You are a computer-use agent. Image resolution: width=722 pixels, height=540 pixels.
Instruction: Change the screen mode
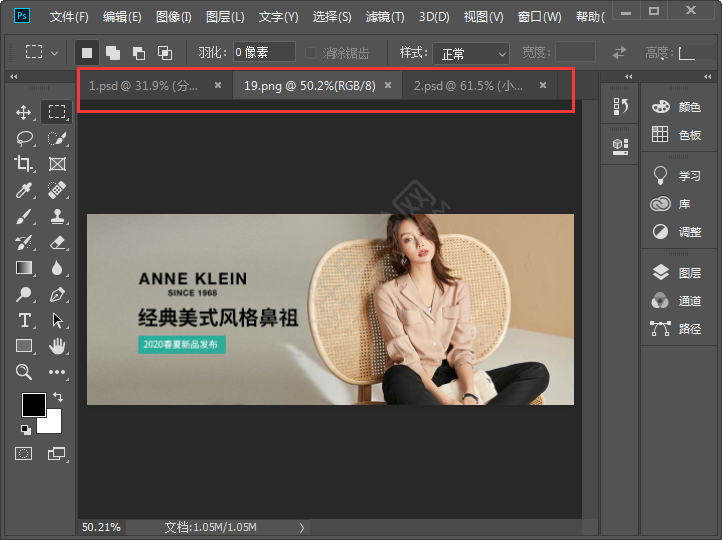pos(57,454)
